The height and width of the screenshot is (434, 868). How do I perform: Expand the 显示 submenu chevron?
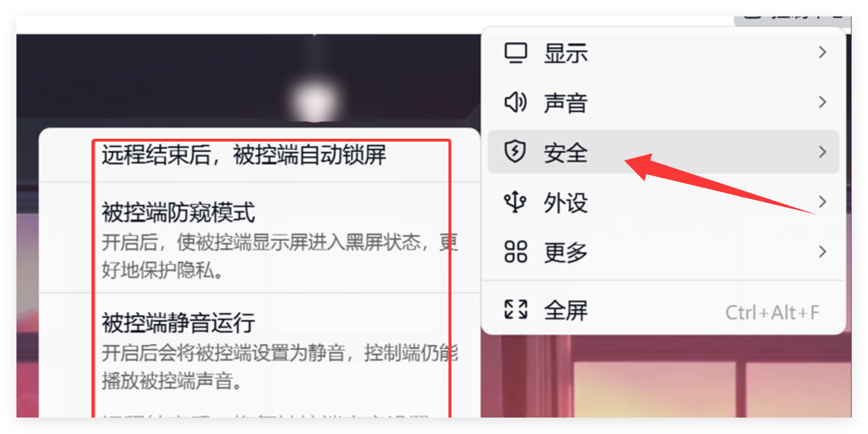tap(822, 52)
